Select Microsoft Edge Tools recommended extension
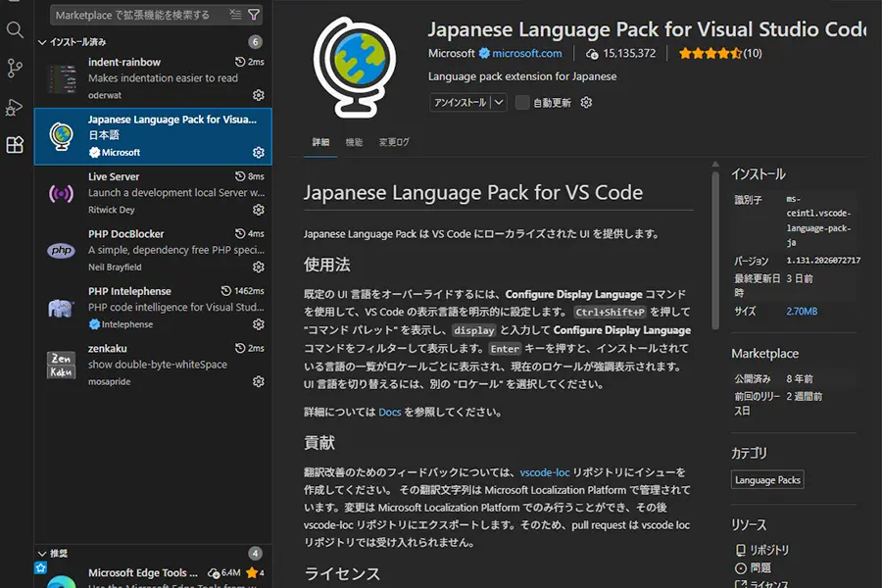The height and width of the screenshot is (588, 882). [153, 575]
